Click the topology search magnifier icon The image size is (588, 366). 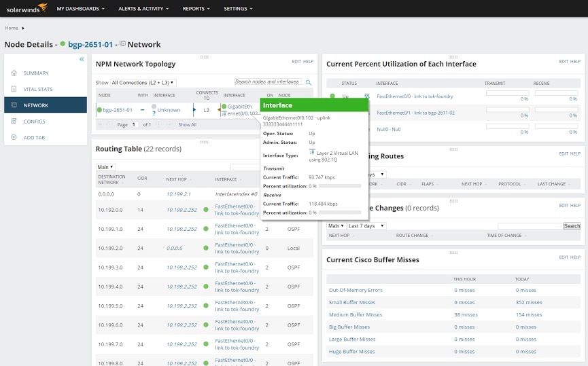pos(309,82)
